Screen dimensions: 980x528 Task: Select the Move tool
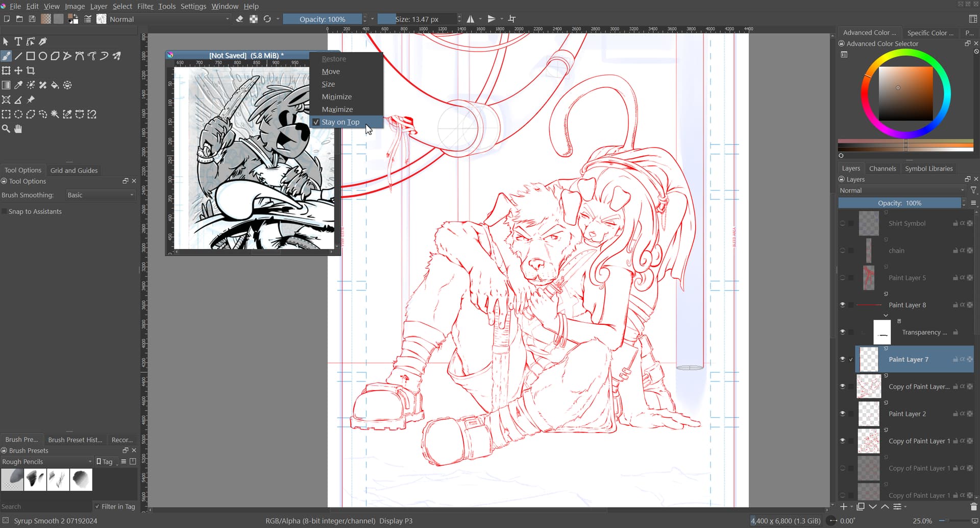coord(18,70)
